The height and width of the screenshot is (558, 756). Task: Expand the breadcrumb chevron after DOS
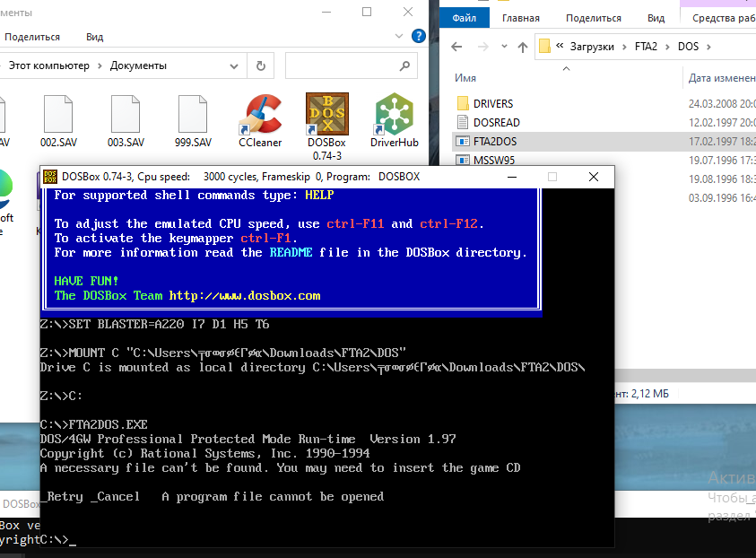click(708, 46)
